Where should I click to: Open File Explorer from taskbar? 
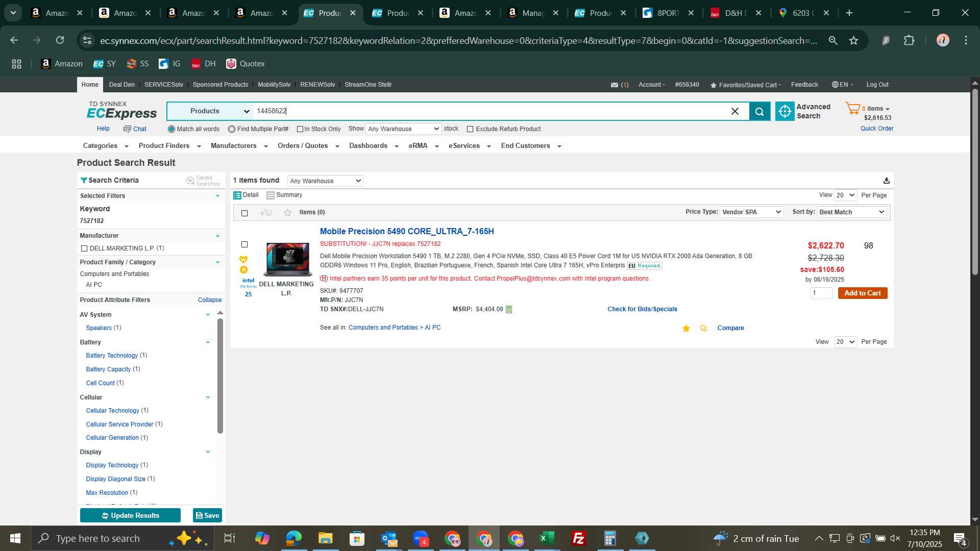coord(325,538)
